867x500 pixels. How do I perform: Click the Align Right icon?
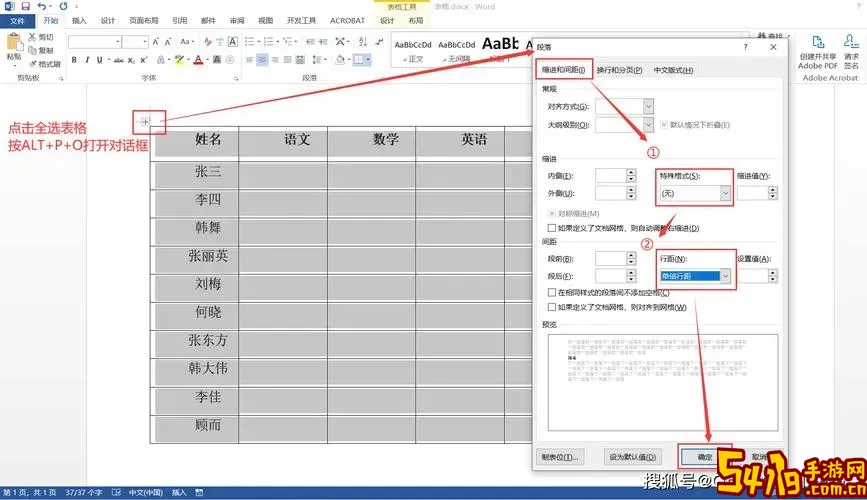tap(275, 60)
